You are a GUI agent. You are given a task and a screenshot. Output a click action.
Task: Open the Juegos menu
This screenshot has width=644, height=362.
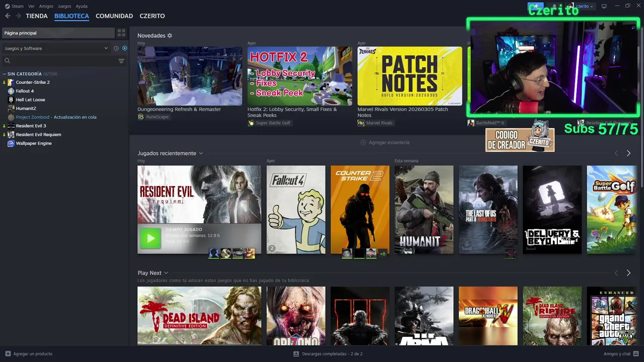(64, 6)
